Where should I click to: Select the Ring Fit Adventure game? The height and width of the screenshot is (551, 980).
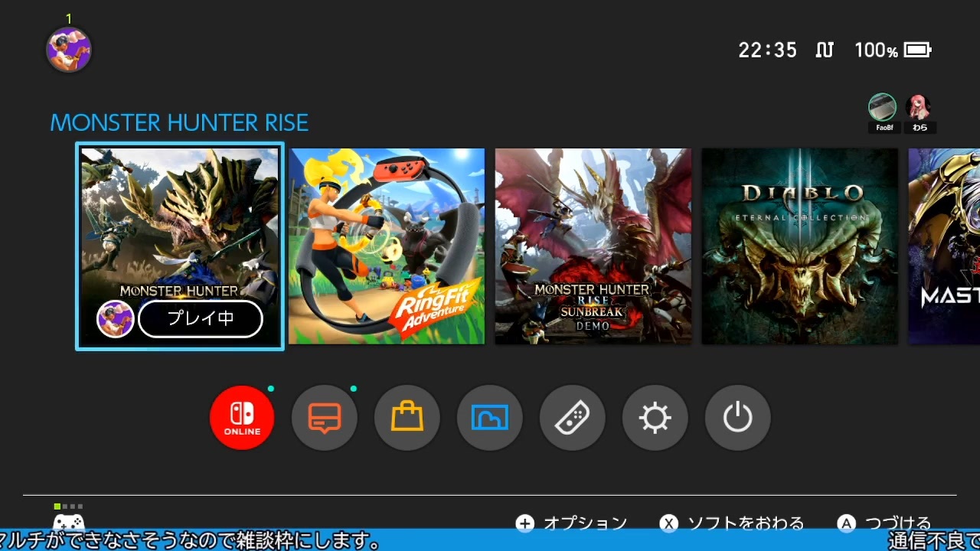[x=387, y=246]
